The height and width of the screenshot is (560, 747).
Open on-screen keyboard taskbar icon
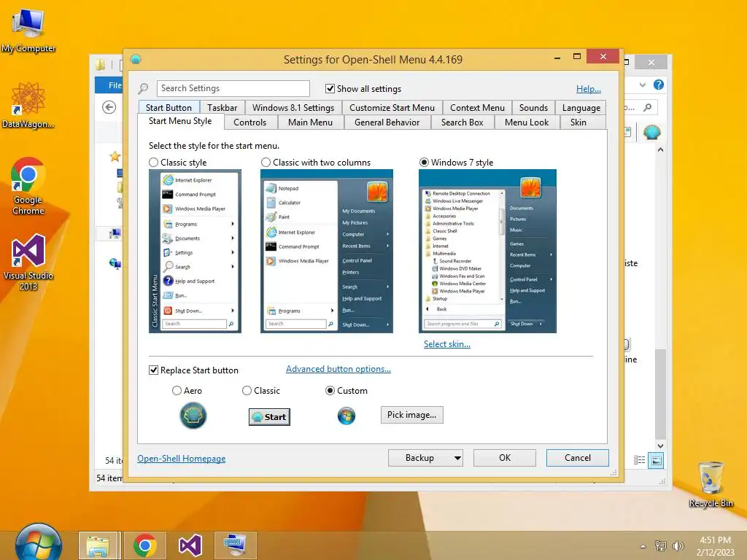pyautogui.click(x=235, y=545)
